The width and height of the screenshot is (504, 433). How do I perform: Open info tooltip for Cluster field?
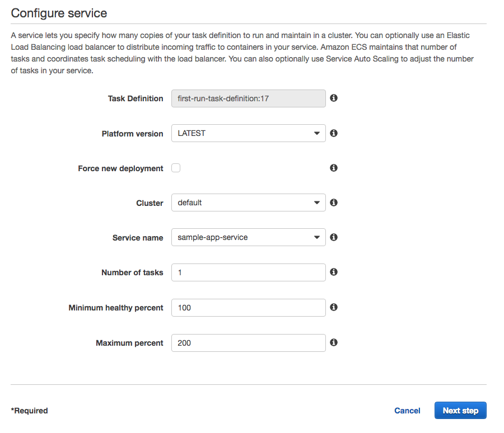click(x=334, y=203)
